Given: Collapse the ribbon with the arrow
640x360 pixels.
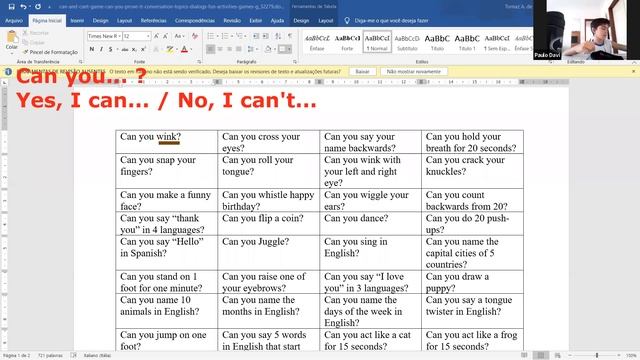Looking at the screenshot, I should pos(634,62).
